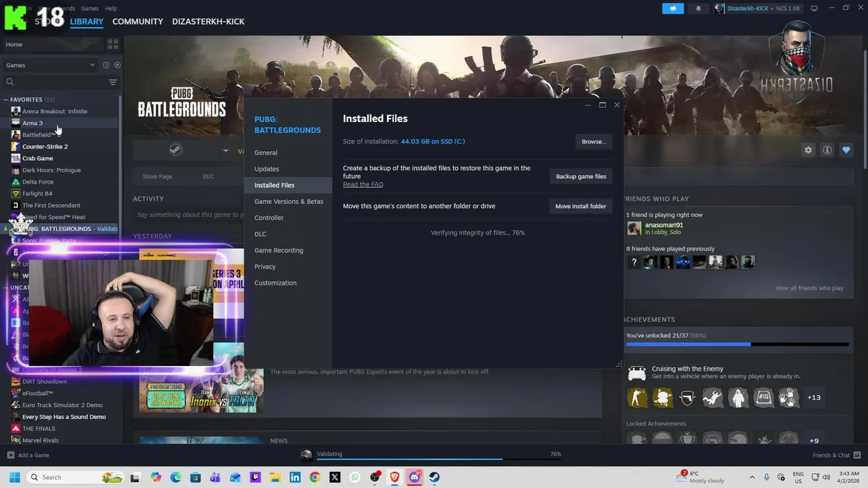Image resolution: width=868 pixels, height=488 pixels.
Task: Show game info via the info icon
Action: (x=827, y=150)
